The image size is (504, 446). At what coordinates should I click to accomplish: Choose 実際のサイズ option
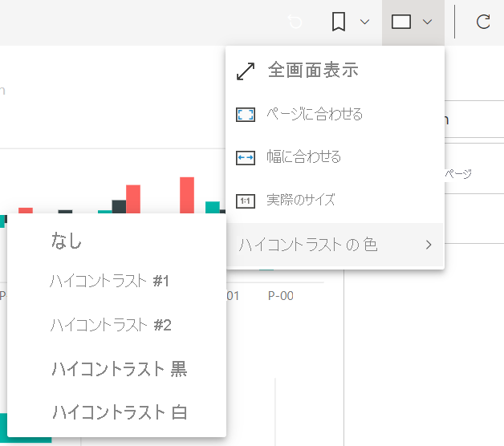(335, 201)
